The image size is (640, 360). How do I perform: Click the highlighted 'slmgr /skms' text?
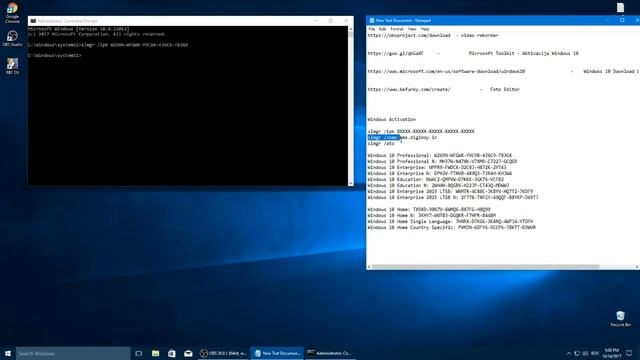tap(383, 138)
